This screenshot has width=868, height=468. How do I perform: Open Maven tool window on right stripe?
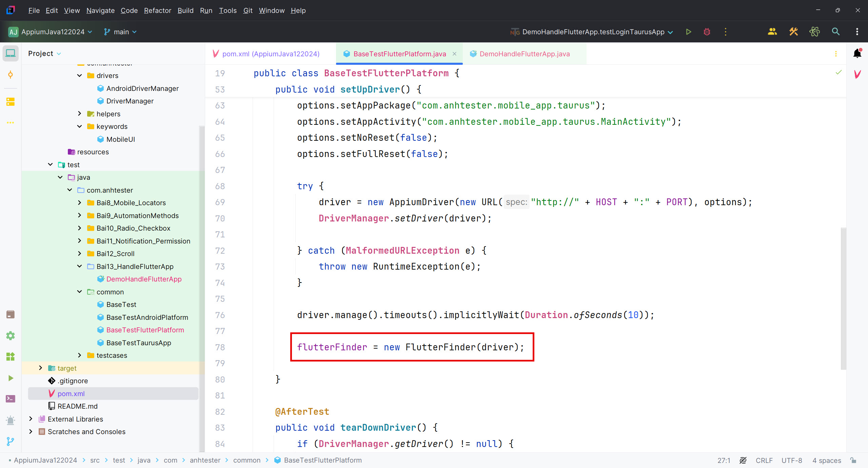tap(857, 74)
